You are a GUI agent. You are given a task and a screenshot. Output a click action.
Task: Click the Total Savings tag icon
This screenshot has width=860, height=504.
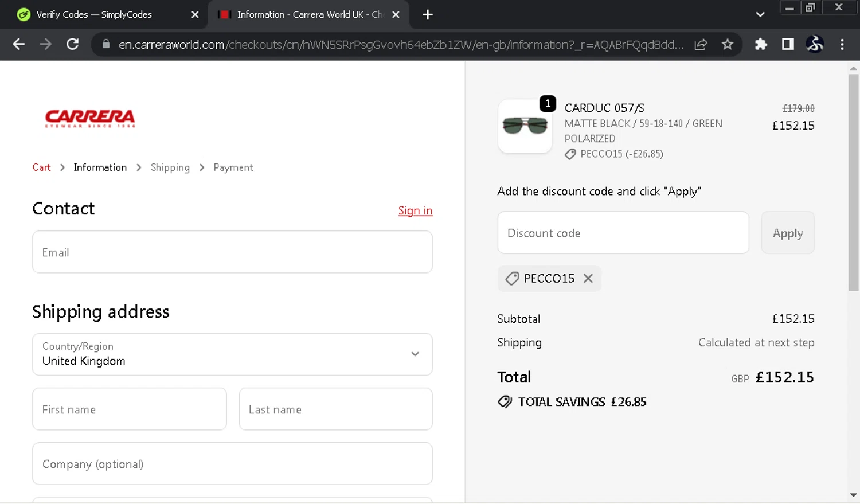pos(505,402)
